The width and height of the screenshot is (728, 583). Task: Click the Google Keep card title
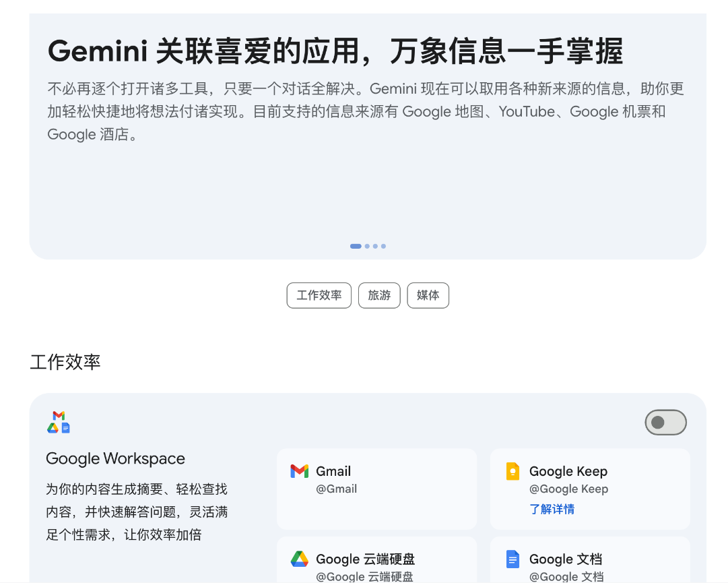(568, 471)
